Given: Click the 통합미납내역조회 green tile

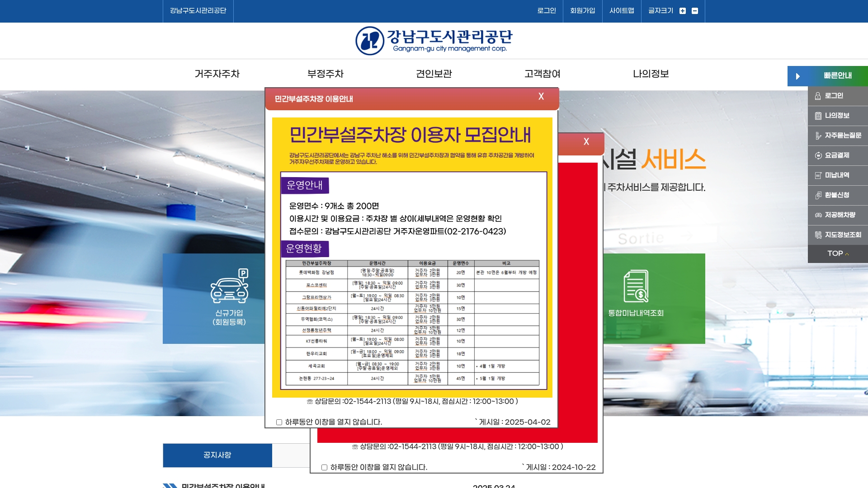Looking at the screenshot, I should click(654, 299).
